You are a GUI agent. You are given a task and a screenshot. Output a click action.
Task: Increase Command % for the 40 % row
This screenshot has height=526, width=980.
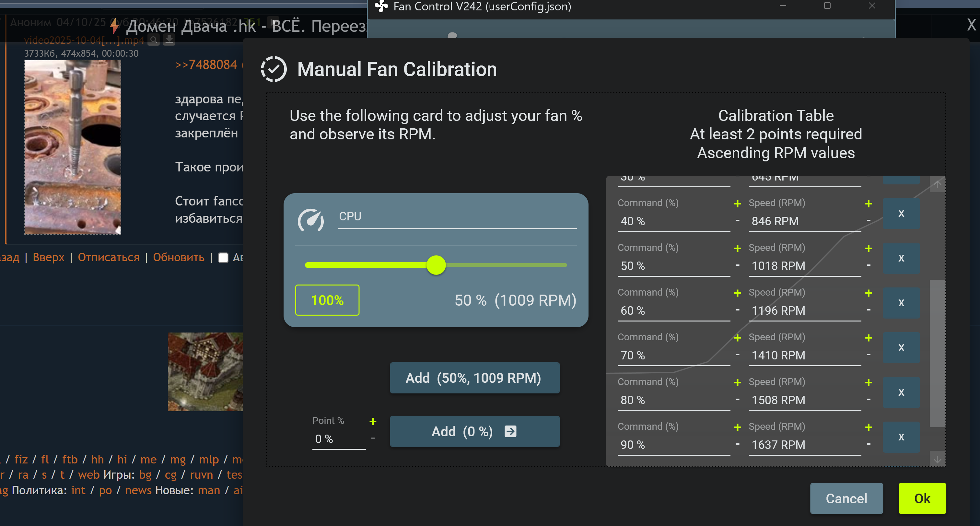[x=737, y=204]
